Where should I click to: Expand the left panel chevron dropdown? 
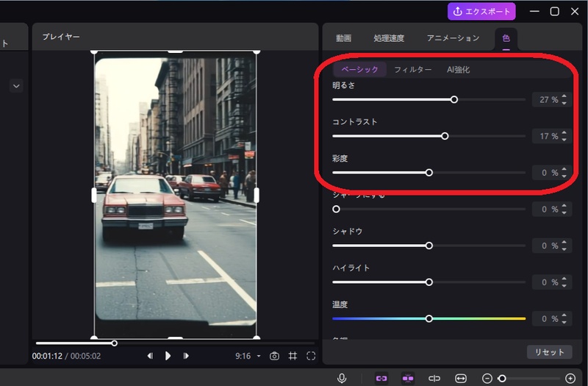coord(16,86)
